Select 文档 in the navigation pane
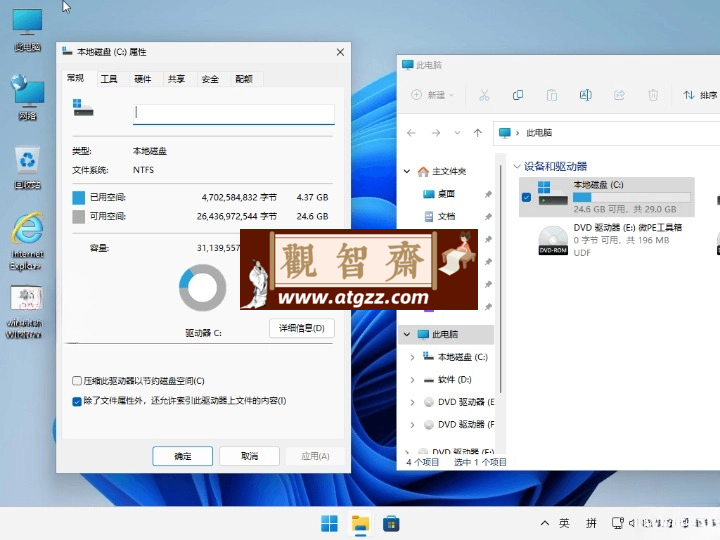The image size is (720, 540). (x=445, y=216)
